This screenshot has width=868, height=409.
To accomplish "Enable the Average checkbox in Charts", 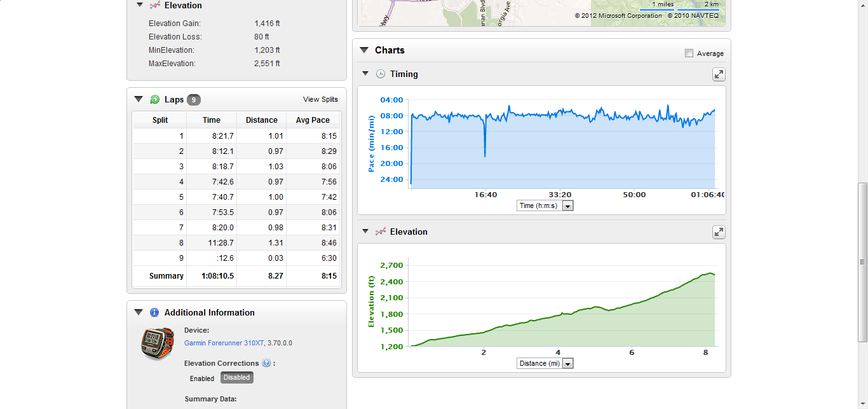I will (689, 53).
